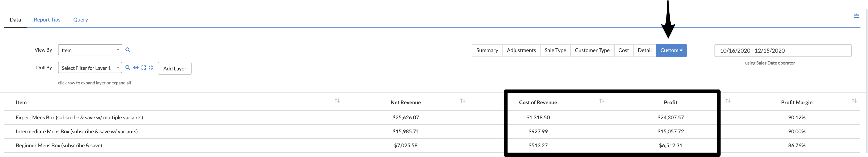Viewport: 868px width, 157px height.
Task: Expand the Expert Mens Box row
Action: (x=79, y=117)
